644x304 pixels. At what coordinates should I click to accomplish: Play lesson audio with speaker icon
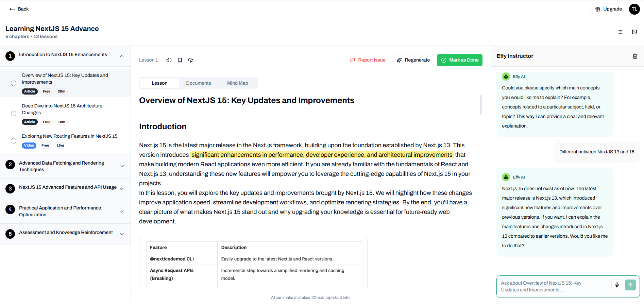[x=169, y=60]
